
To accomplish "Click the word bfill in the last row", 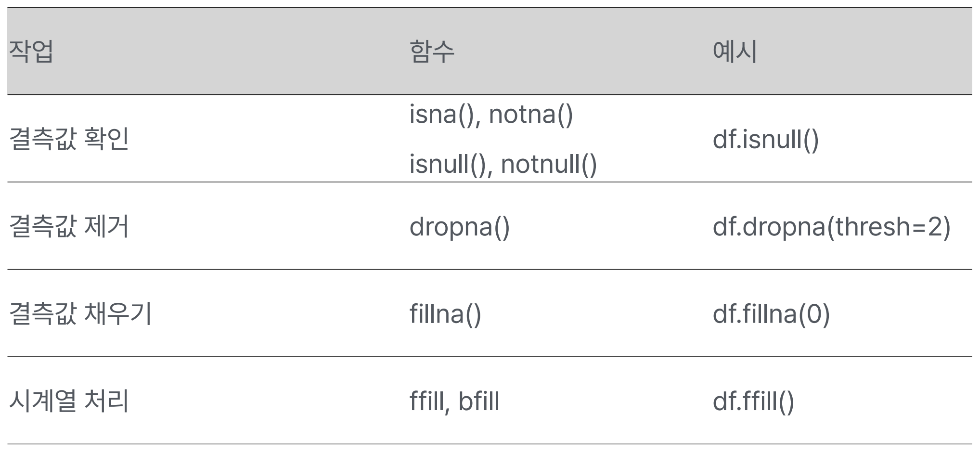I will [x=479, y=401].
